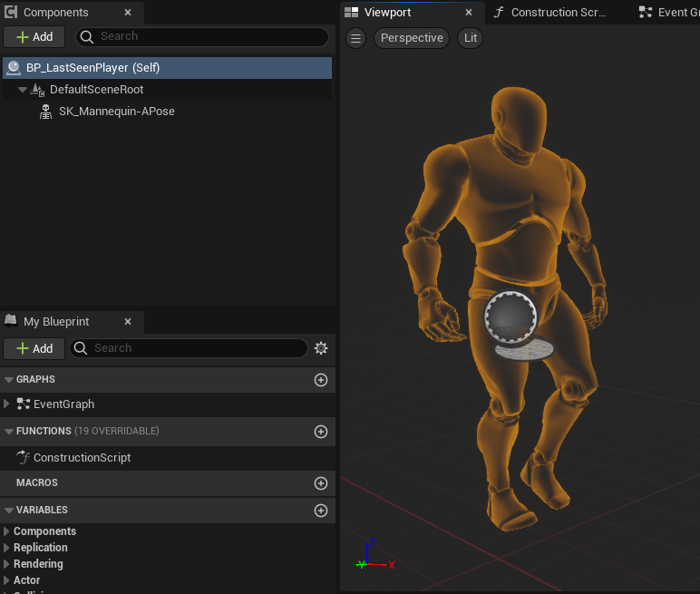Focus the My Blueprint search field

click(189, 348)
